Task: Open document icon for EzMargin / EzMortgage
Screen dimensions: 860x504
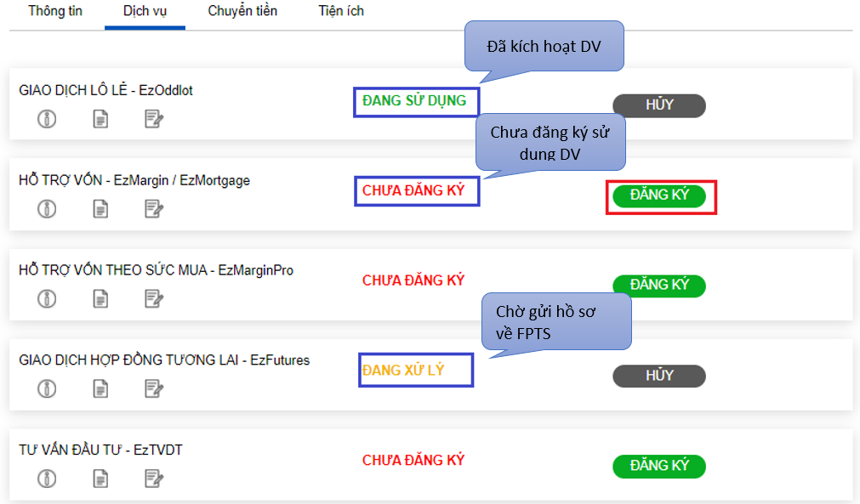Action: [100, 209]
